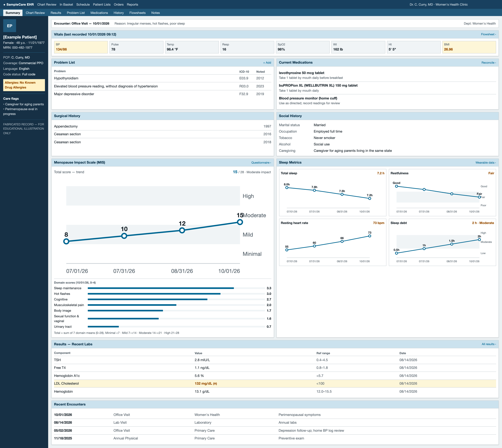The image size is (502, 448).
Task: Open the 11/18/2025 Annual Physical encounter
Action: [275, 438]
